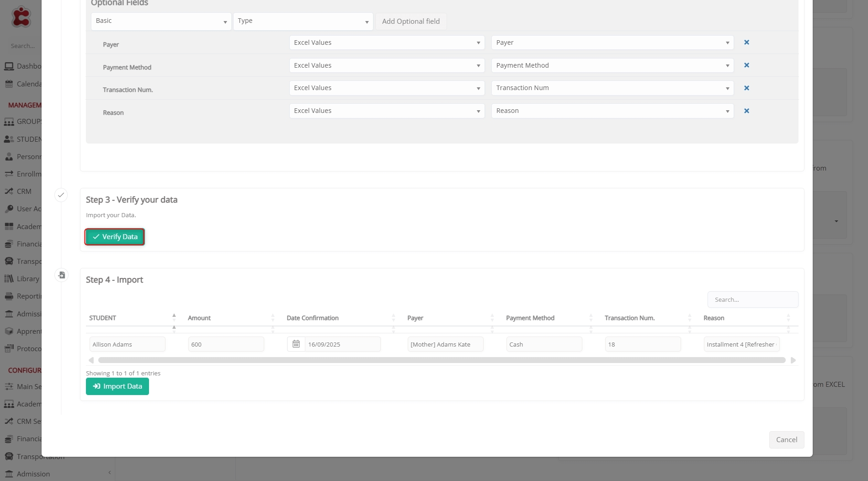
Task: Focus the table Search input field
Action: [x=752, y=300]
